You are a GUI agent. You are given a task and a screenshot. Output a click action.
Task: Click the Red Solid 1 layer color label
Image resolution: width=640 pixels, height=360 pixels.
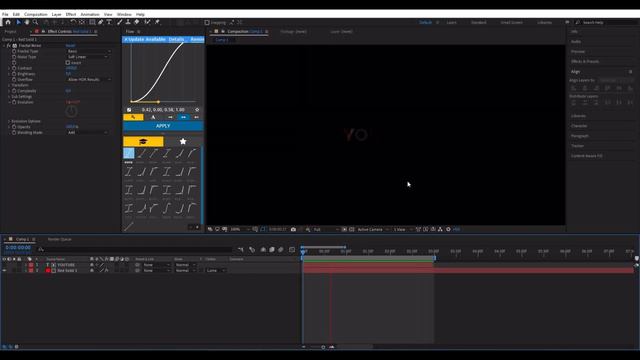31,271
